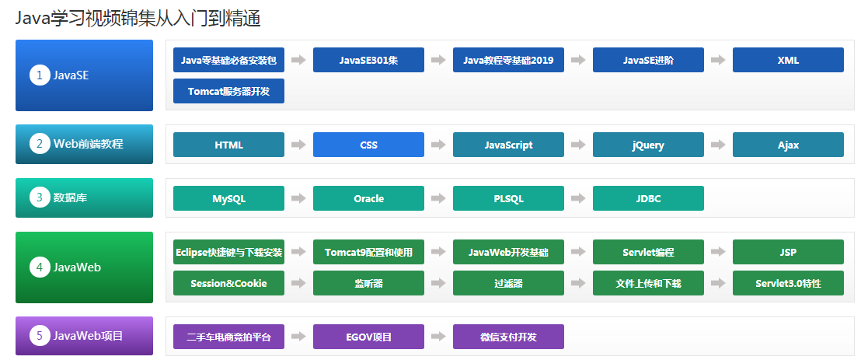Click the 数据库 category block
Screen dimensions: 868x360
(84, 197)
